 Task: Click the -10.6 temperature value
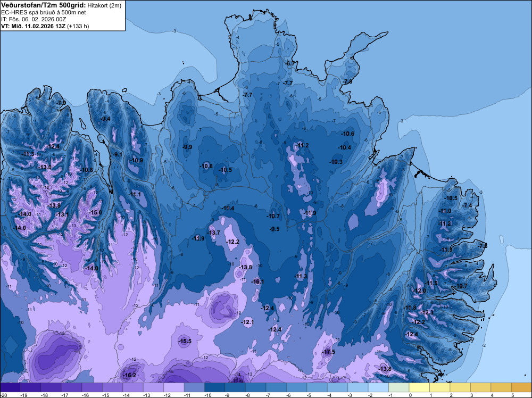click(x=348, y=134)
